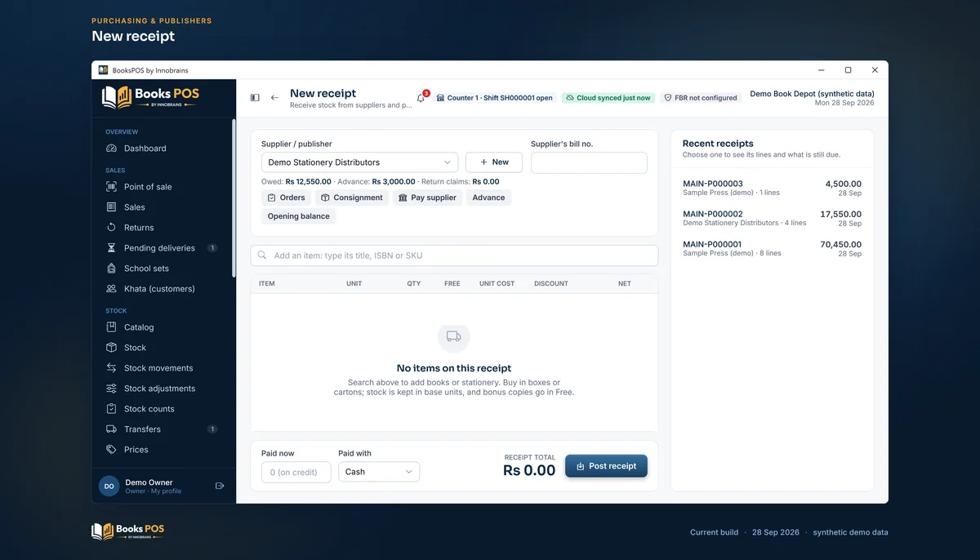Click the Stock box icon
This screenshot has width=980, height=560.
point(112,348)
